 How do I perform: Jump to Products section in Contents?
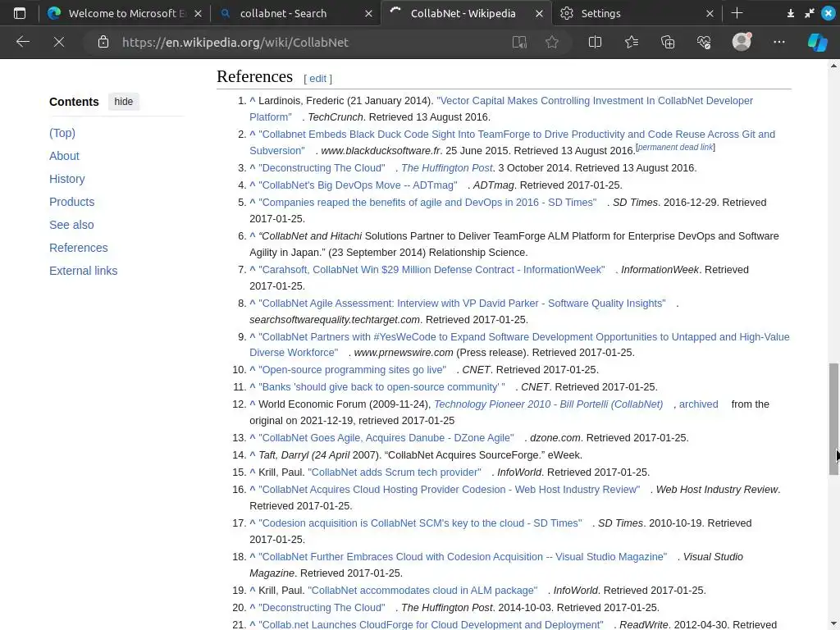pyautogui.click(x=72, y=202)
